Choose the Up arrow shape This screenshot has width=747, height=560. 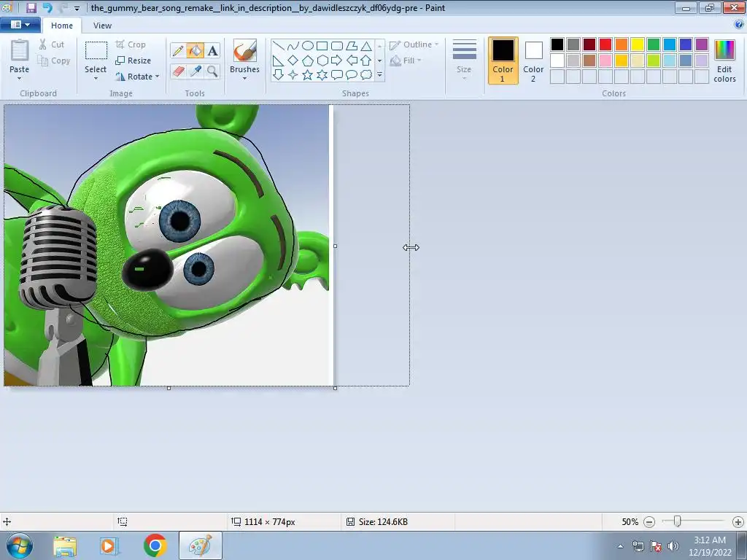[x=366, y=61]
